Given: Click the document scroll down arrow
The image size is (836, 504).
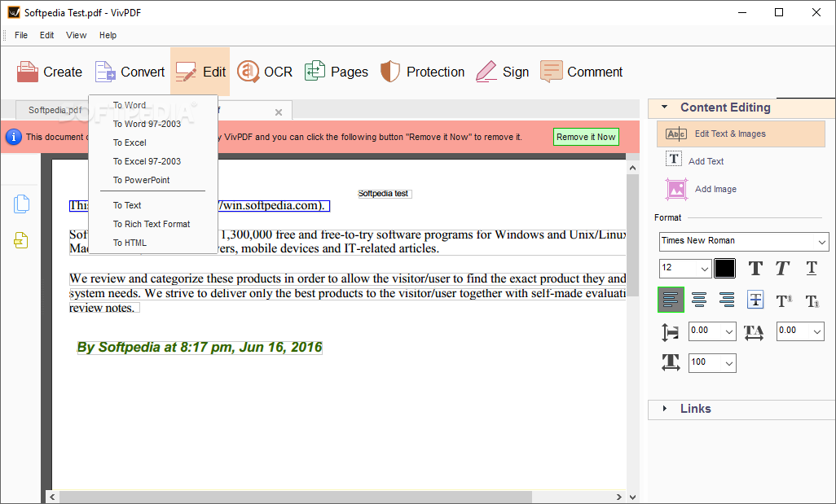Looking at the screenshot, I should click(632, 497).
